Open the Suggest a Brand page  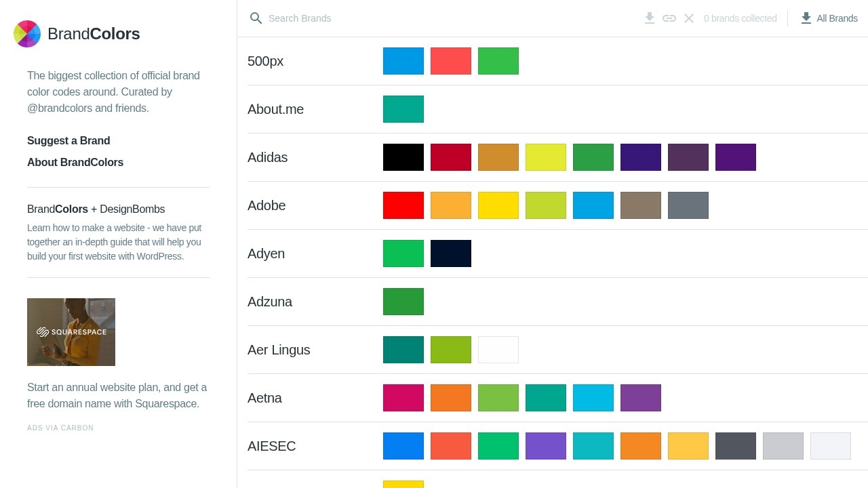coord(68,141)
